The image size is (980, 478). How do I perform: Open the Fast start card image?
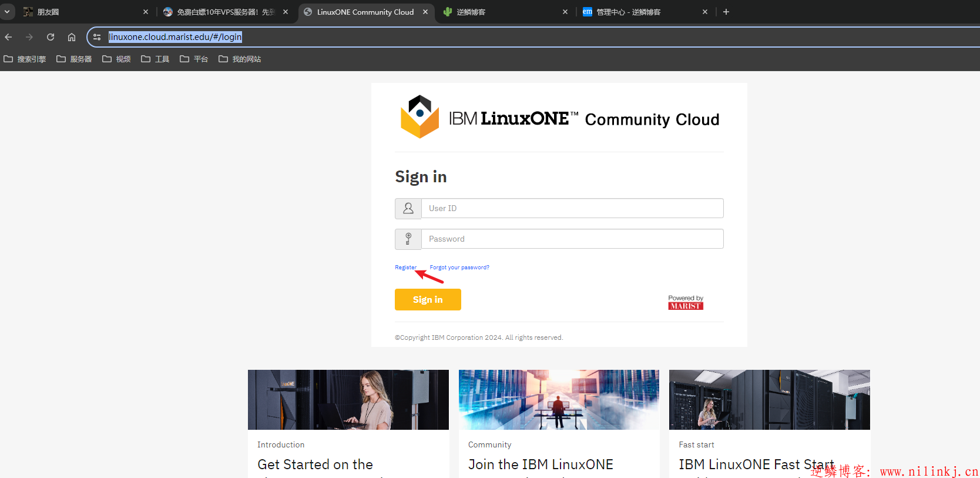tap(770, 400)
